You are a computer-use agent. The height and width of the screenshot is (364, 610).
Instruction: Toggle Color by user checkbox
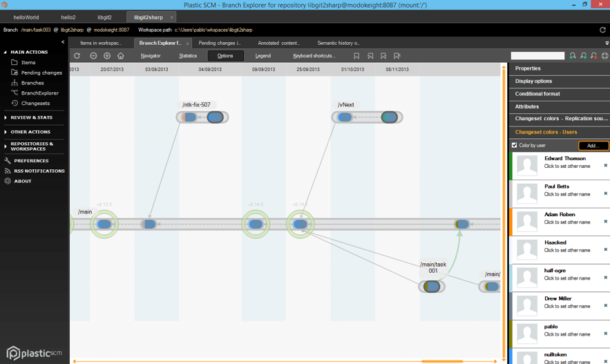tap(514, 145)
